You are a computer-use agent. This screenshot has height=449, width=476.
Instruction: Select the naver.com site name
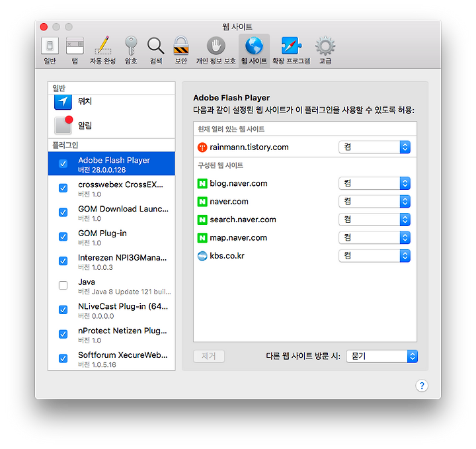[x=229, y=202]
